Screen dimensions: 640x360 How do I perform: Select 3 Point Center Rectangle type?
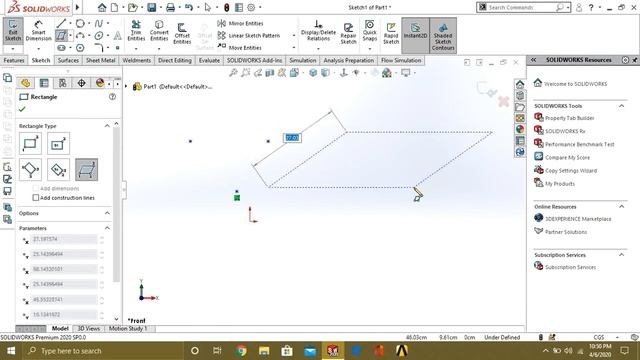[x=58, y=169]
